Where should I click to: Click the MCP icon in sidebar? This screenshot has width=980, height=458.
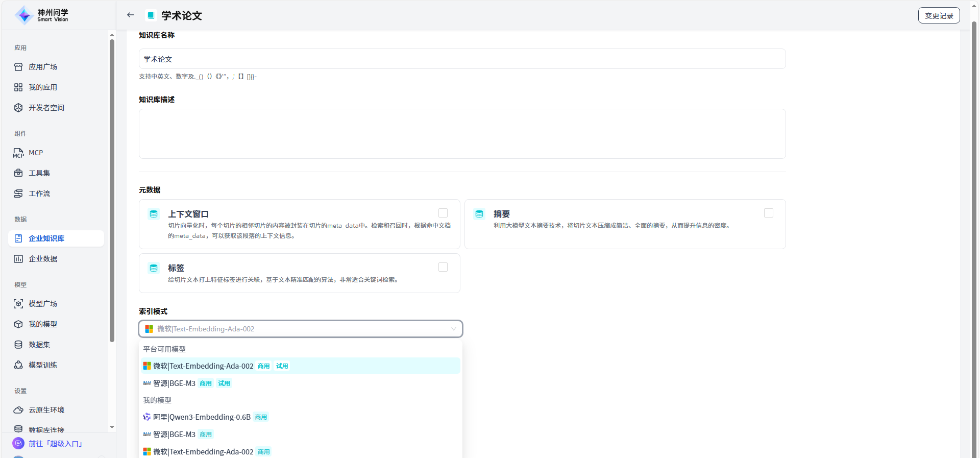(x=18, y=153)
